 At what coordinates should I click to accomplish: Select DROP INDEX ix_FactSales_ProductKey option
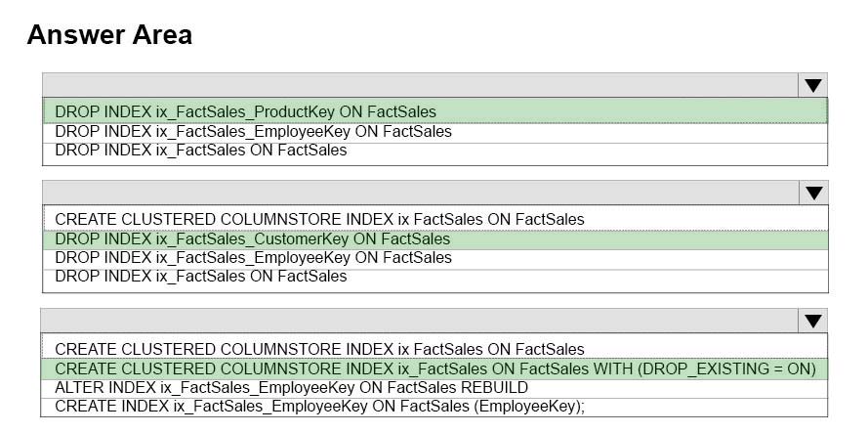[x=245, y=111]
